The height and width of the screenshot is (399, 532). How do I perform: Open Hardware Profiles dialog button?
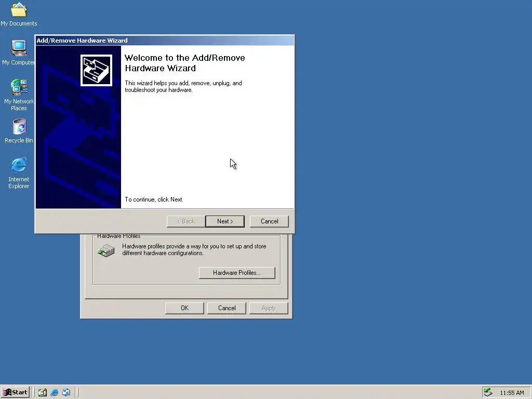point(237,273)
